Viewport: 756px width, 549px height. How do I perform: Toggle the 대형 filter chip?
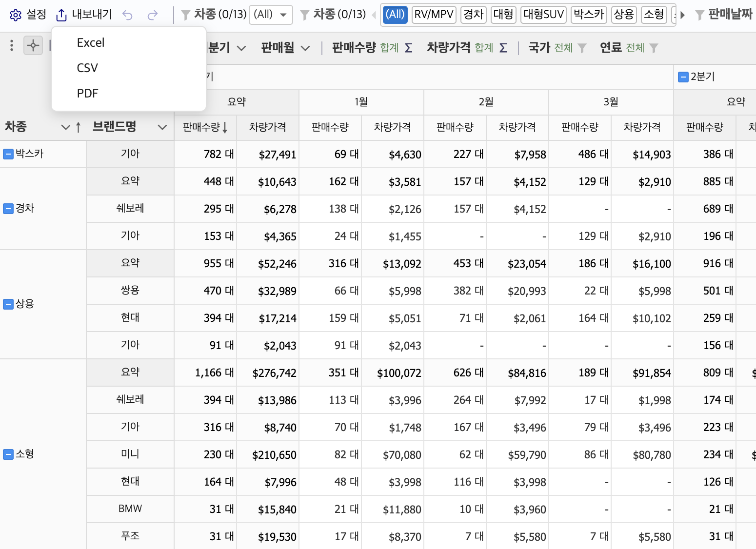[503, 15]
